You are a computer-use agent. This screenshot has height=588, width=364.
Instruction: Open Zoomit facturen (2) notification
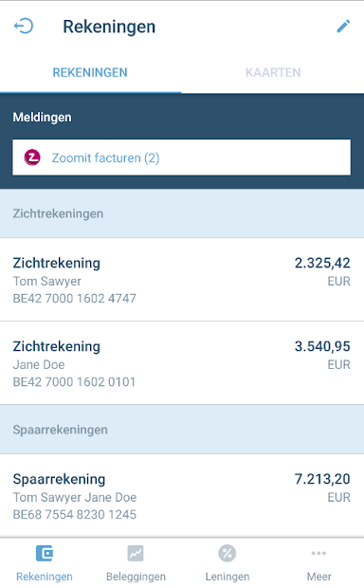[x=182, y=157]
